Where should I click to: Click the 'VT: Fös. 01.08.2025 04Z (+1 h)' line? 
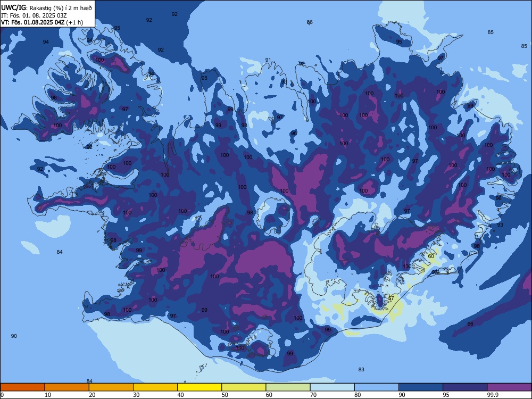point(41,22)
